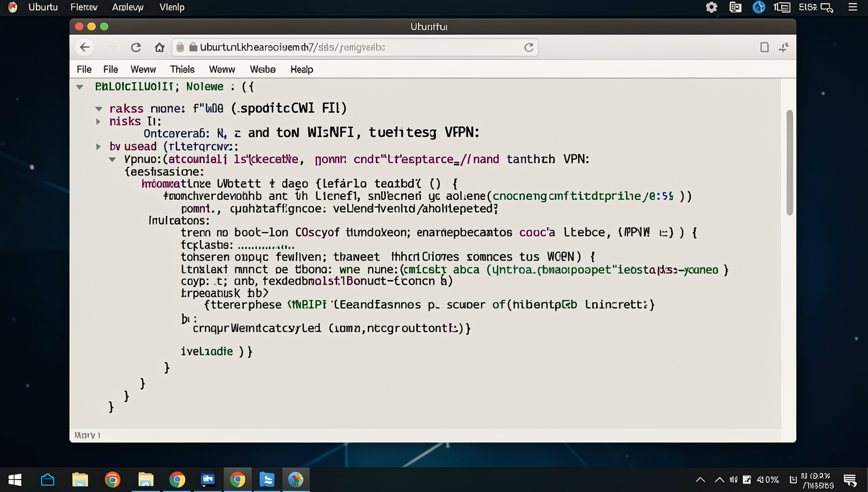This screenshot has width=868, height=492.
Task: Open the Windows Start button
Action: click(15, 480)
